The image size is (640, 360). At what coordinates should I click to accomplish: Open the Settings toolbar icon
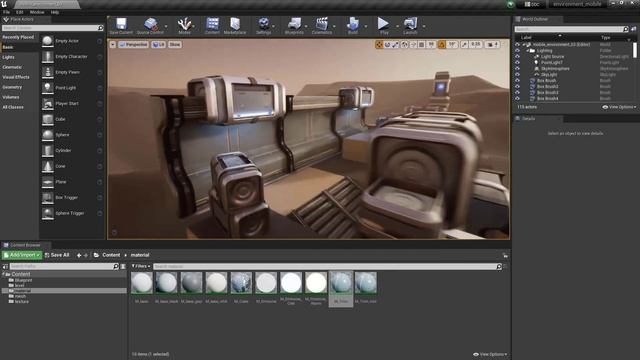click(x=264, y=24)
